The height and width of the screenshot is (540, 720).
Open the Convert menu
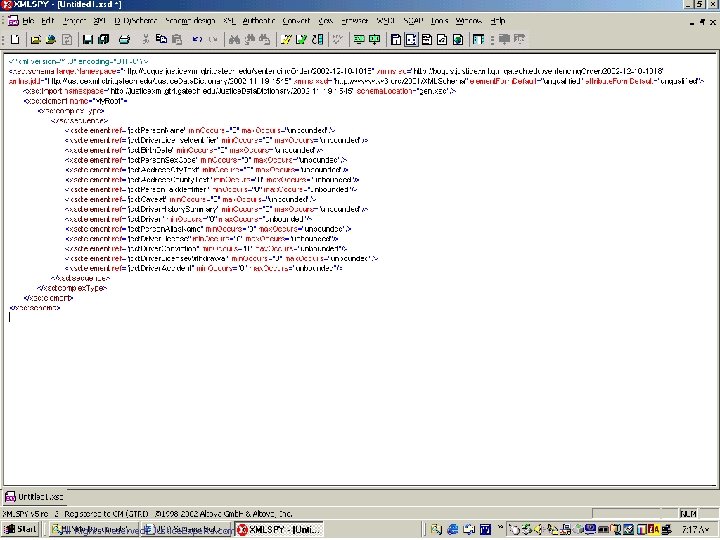[x=296, y=21]
